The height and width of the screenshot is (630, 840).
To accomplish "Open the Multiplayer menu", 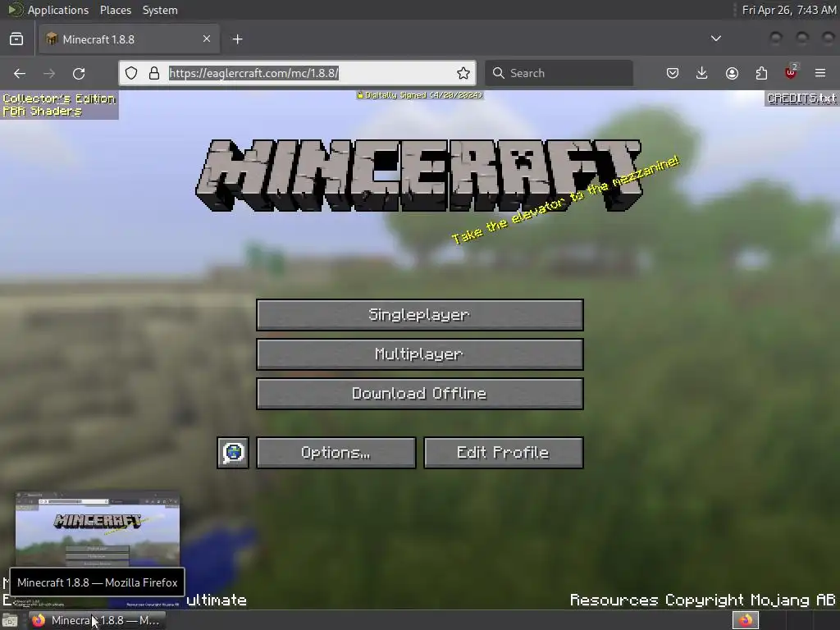I will click(419, 354).
